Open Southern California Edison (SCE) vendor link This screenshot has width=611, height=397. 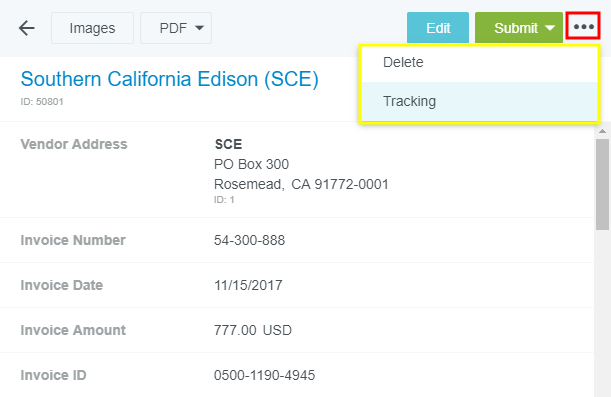(x=170, y=79)
